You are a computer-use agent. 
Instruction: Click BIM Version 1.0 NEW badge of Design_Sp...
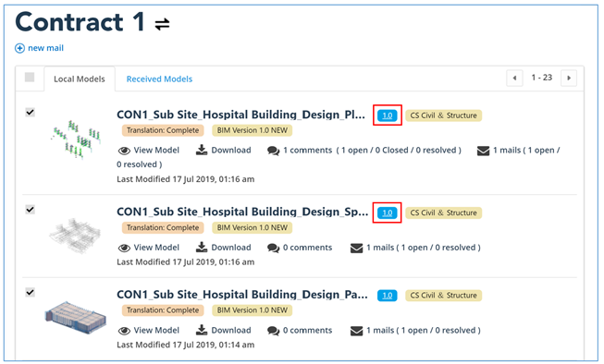pyautogui.click(x=253, y=228)
